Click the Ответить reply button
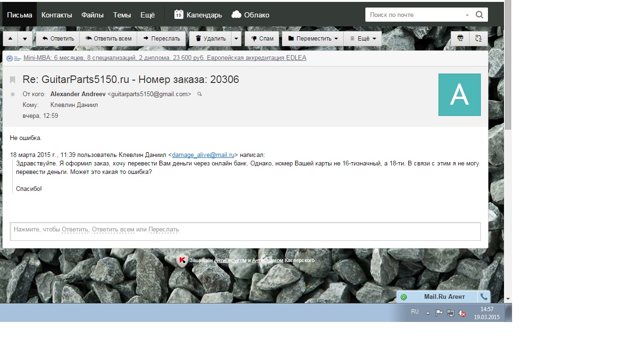644x362 pixels. tap(58, 39)
